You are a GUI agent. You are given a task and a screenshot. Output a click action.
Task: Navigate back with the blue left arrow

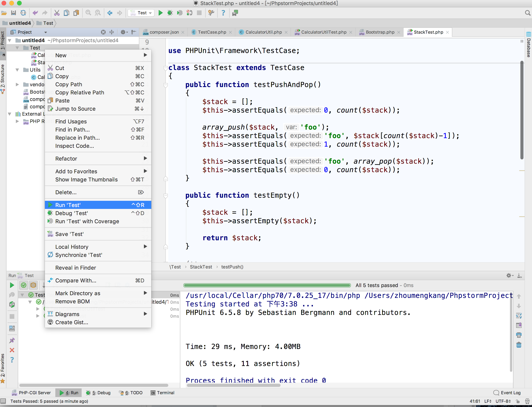[110, 13]
